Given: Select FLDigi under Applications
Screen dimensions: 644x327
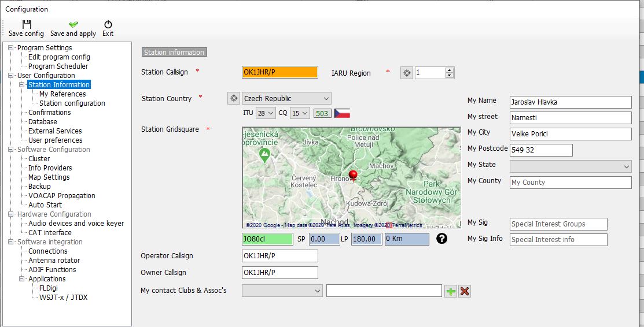Looking at the screenshot, I should pos(49,288).
